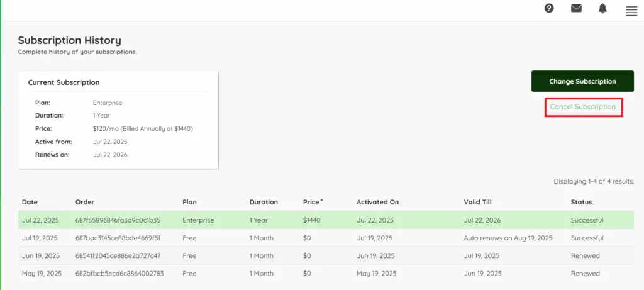This screenshot has height=290, width=644.
Task: Click the Change Subscription button
Action: click(x=582, y=81)
